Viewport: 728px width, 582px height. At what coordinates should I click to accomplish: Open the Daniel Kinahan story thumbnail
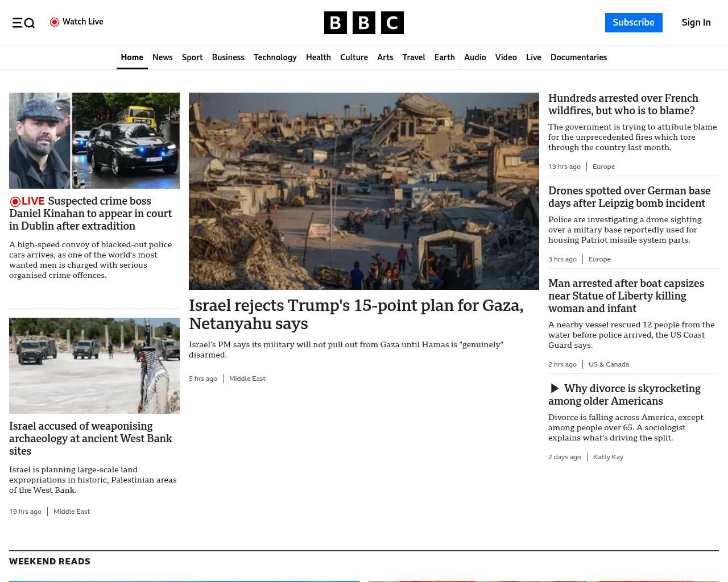tap(94, 140)
